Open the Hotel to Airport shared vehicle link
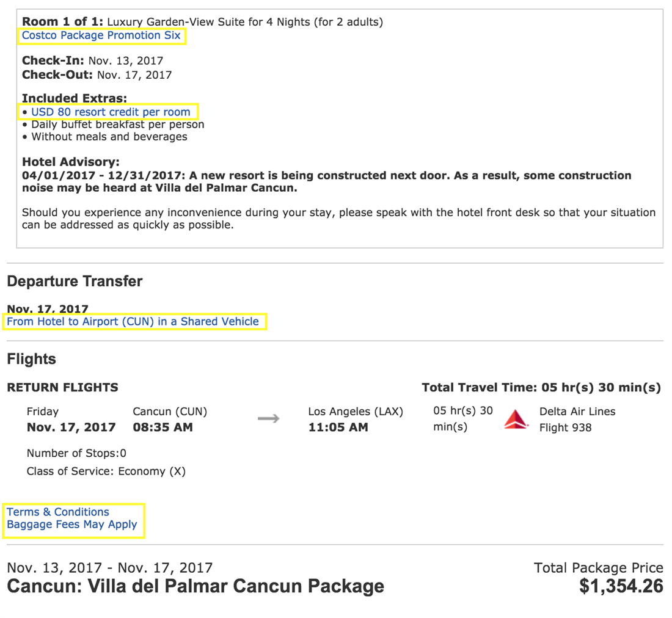This screenshot has height=618, width=672. 134,321
